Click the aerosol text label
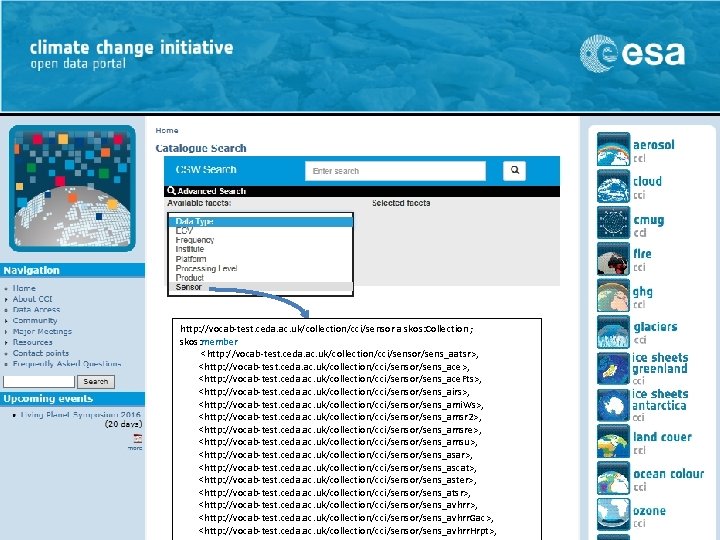The height and width of the screenshot is (540, 720). point(654,145)
